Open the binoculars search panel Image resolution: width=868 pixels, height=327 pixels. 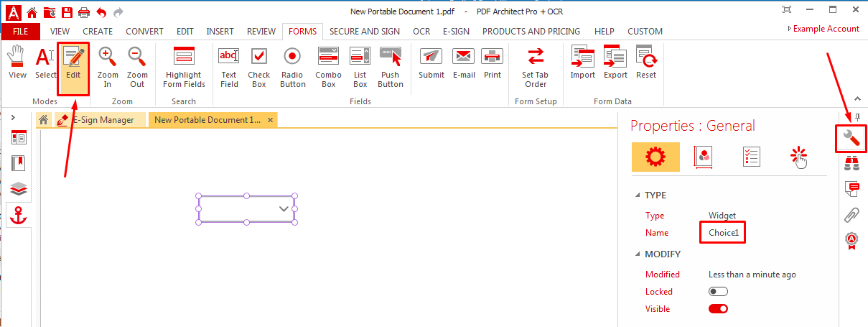tap(851, 164)
